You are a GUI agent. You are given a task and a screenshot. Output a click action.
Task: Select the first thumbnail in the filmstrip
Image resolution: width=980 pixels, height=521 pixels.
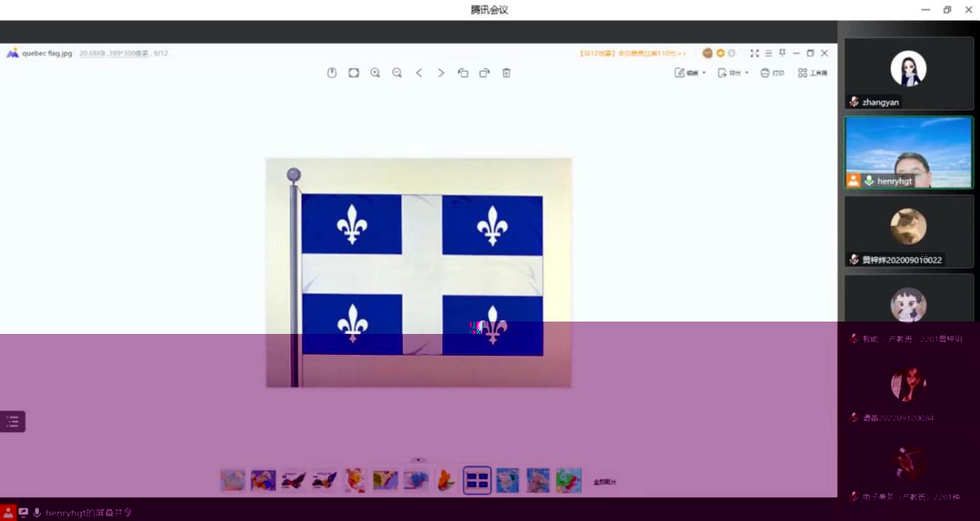[x=233, y=480]
